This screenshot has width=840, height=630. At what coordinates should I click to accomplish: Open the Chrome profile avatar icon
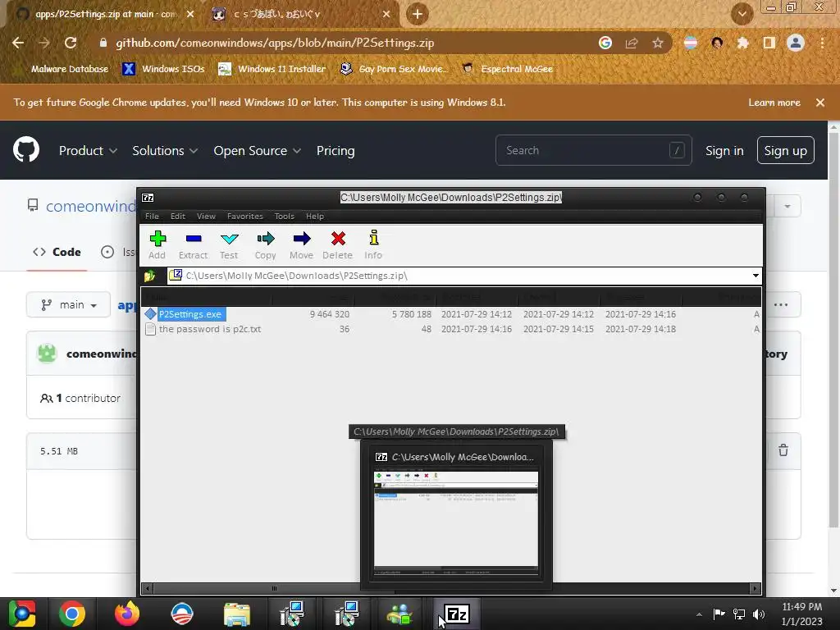tap(796, 43)
